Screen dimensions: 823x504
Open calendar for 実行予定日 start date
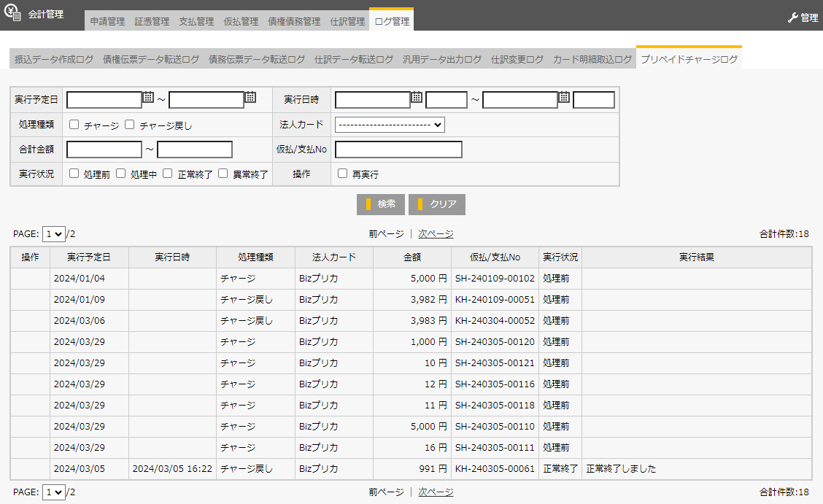tap(149, 97)
